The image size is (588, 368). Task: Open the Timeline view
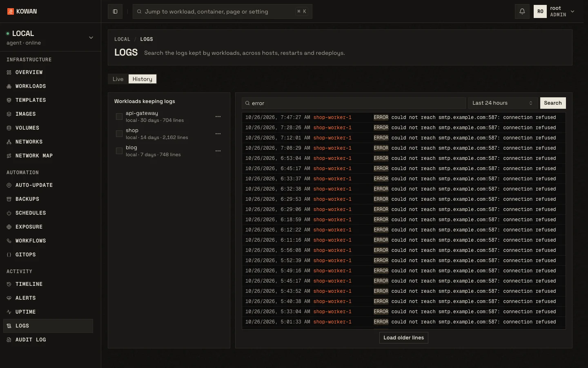click(x=48, y=284)
